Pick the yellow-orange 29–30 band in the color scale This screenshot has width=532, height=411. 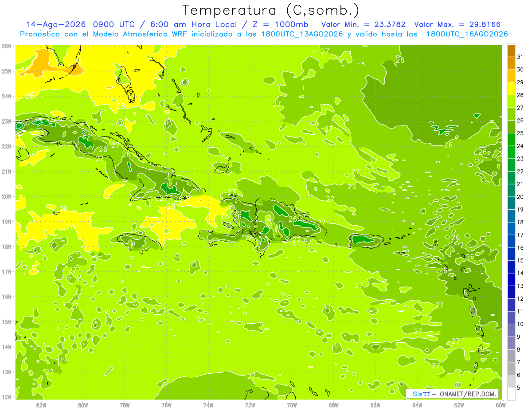(x=511, y=76)
